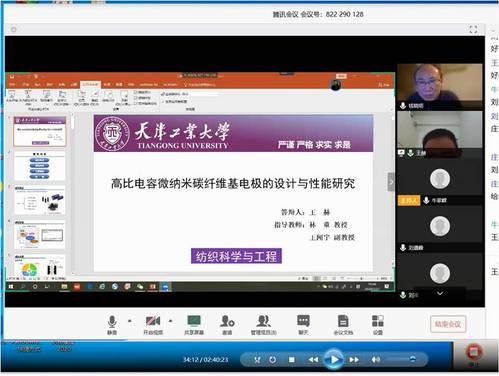
Task: Select the second slide thumbnail in PowerPoint
Action: coord(40,166)
